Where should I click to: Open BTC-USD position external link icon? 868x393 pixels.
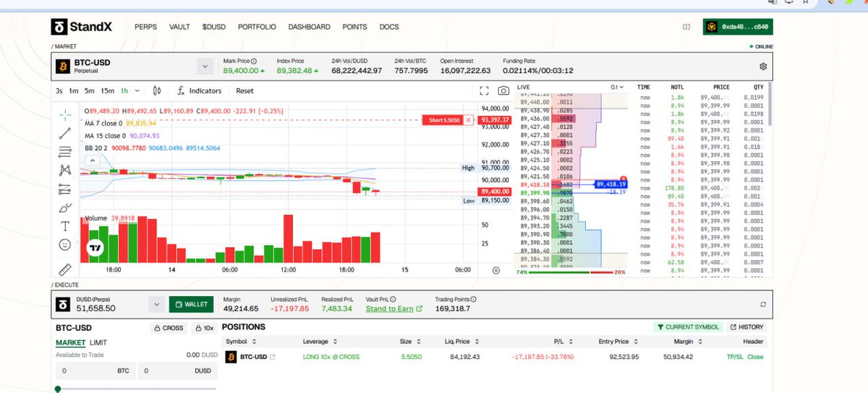click(272, 357)
